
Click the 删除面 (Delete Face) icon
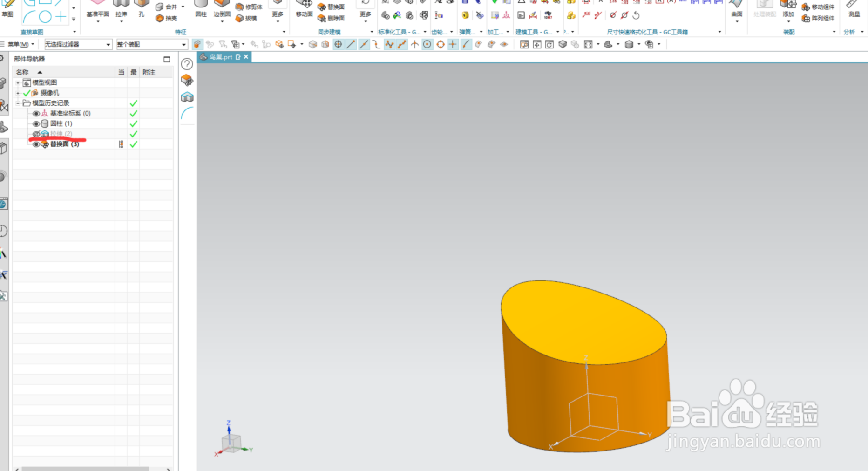pyautogui.click(x=321, y=18)
